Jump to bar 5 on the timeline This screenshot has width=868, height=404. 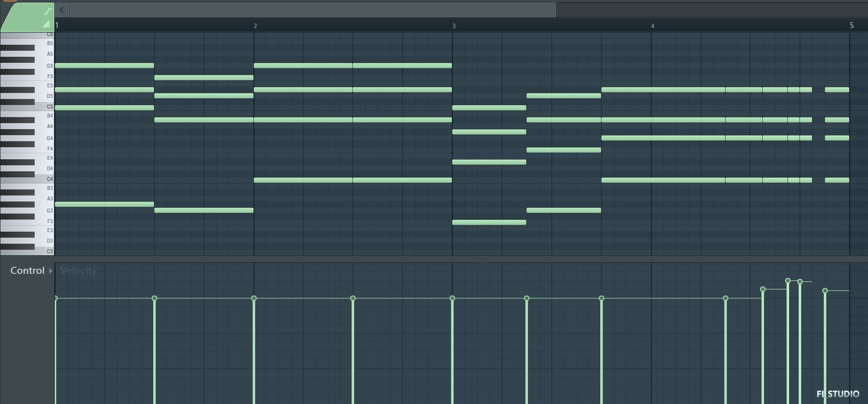click(x=851, y=25)
